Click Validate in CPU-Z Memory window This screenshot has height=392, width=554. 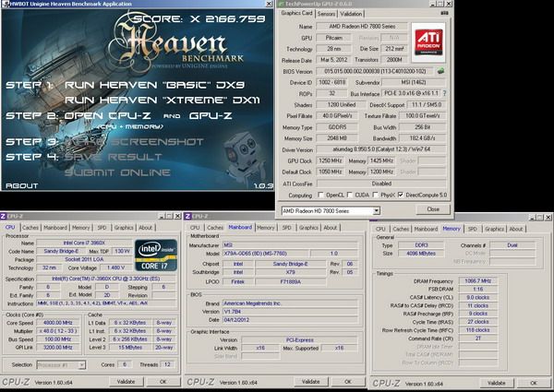pos(497,383)
